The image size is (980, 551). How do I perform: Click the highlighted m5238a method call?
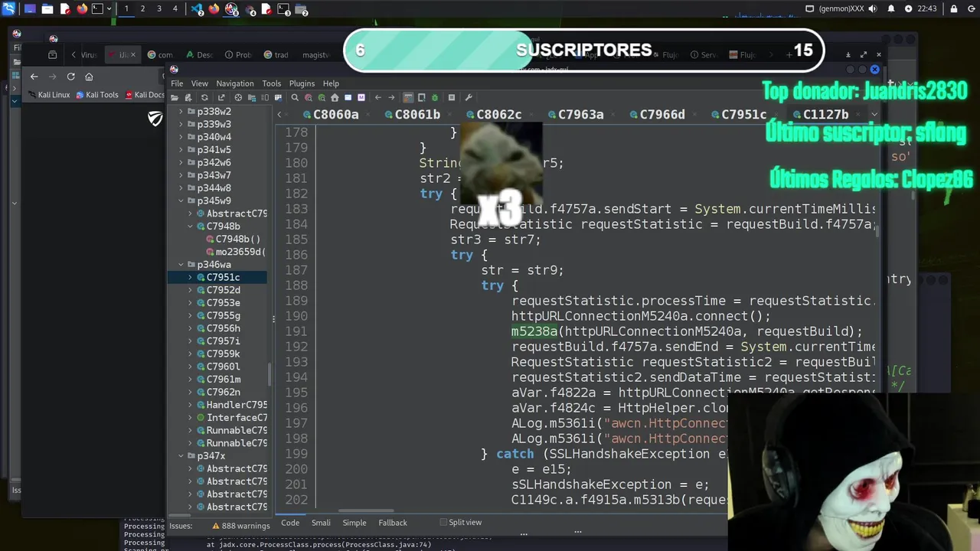[x=534, y=331]
